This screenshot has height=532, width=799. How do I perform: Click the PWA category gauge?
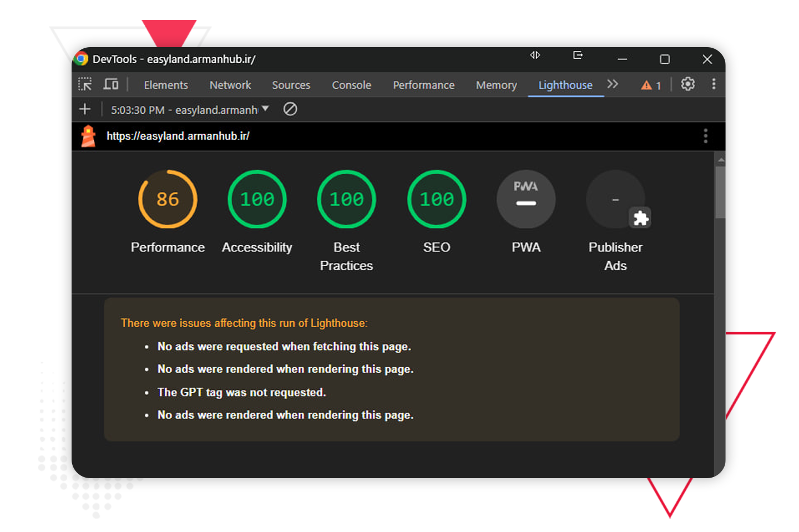525,200
